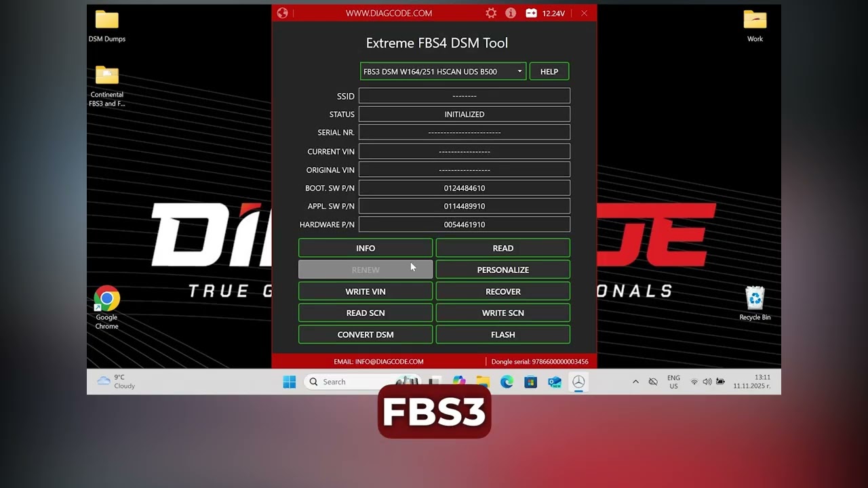Click the WRITE SCN button
Viewport: 868px width, 488px height.
tap(503, 313)
